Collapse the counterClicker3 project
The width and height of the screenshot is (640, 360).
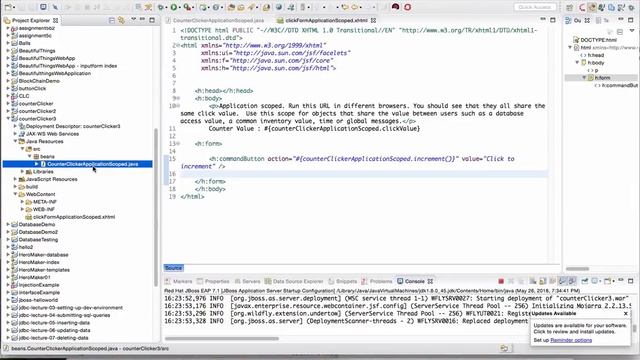point(8,119)
